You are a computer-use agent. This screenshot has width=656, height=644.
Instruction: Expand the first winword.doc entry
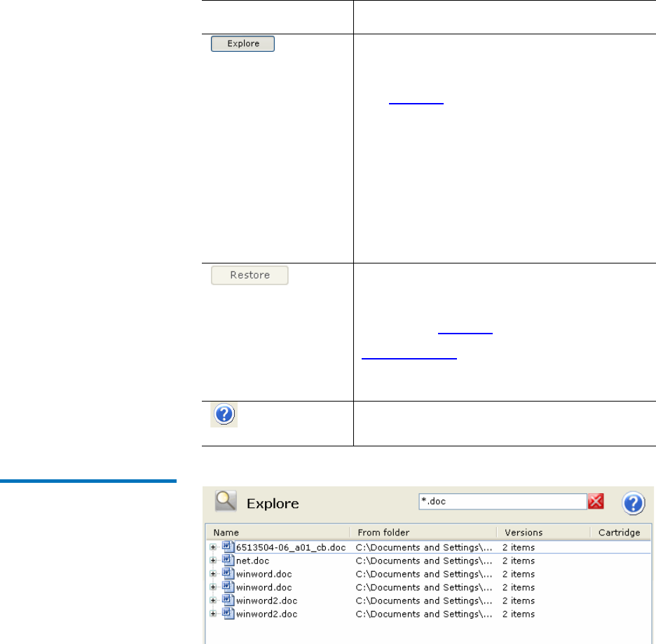pos(213,574)
